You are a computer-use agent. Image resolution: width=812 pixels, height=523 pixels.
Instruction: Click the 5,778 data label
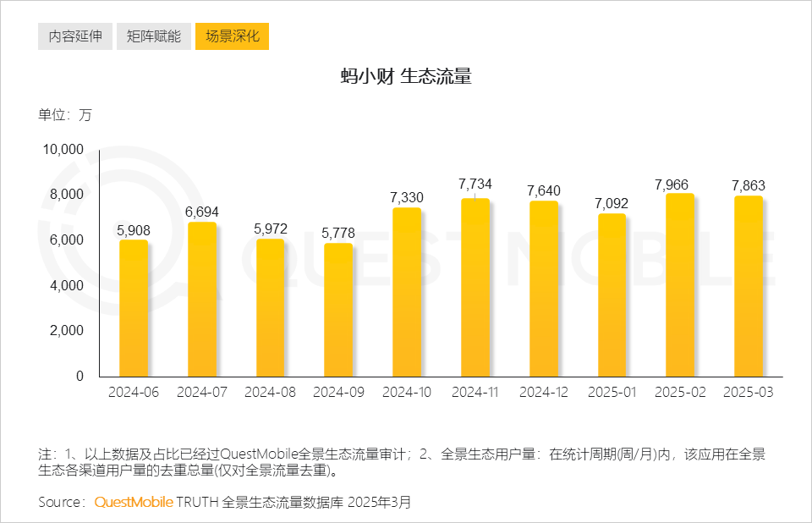[338, 233]
